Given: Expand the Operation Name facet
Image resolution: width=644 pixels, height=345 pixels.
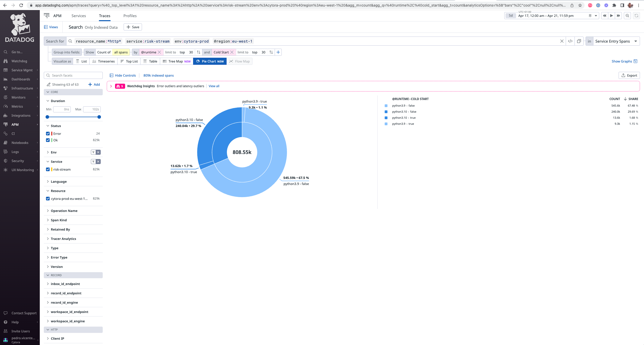Looking at the screenshot, I should (48, 211).
